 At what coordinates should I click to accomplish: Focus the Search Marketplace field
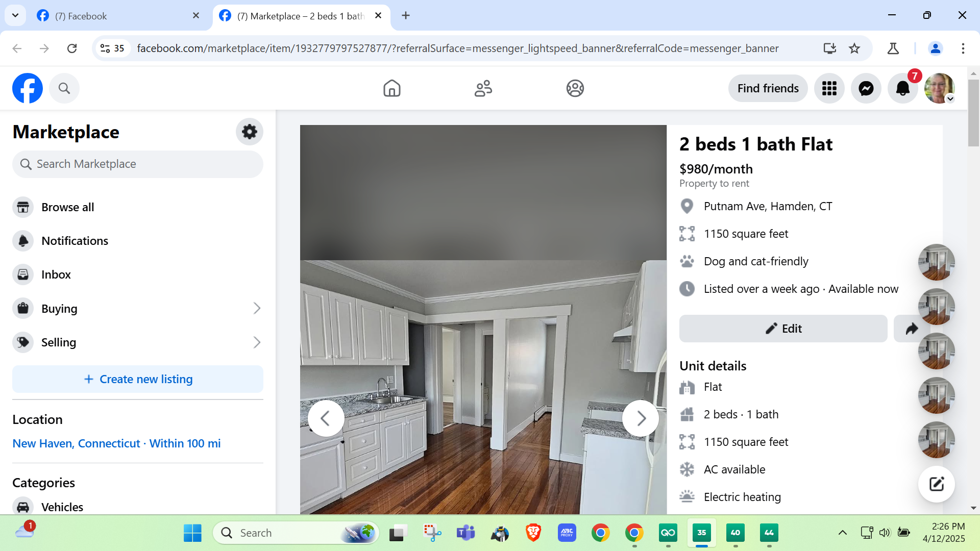click(x=138, y=164)
